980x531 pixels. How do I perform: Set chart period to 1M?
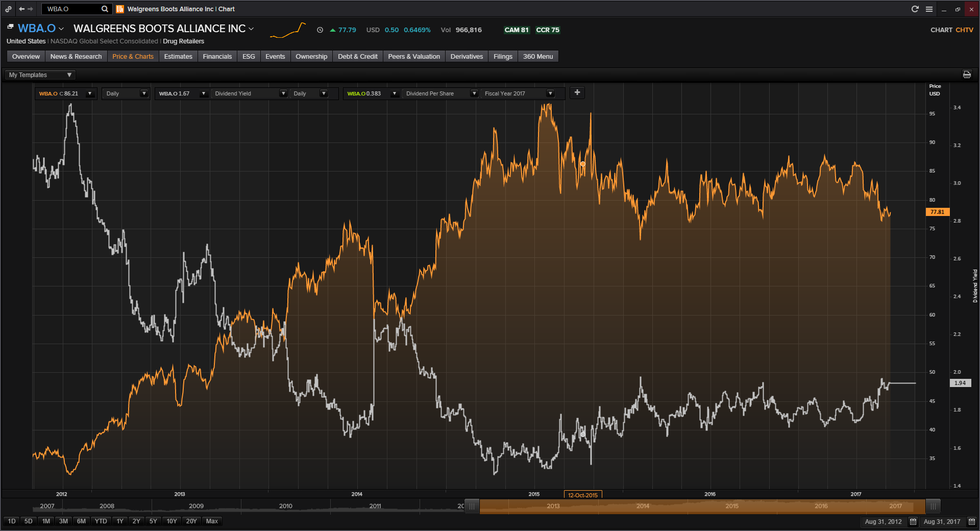point(46,521)
